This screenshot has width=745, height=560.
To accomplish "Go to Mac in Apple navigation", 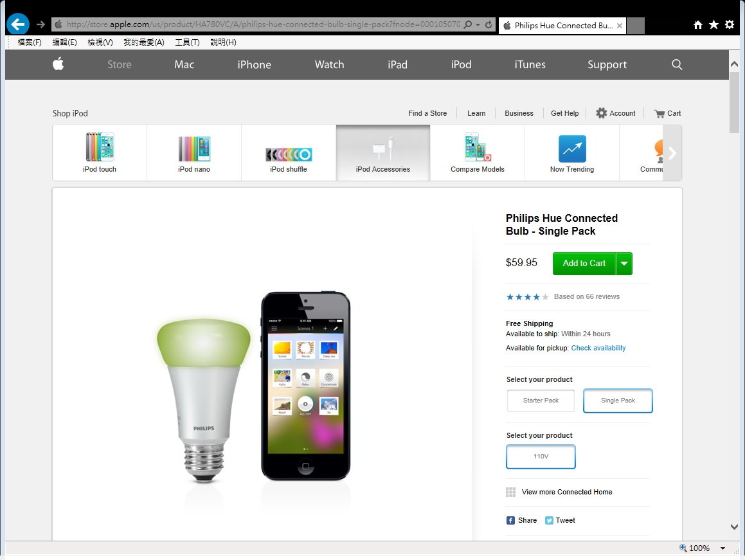I will pos(184,65).
